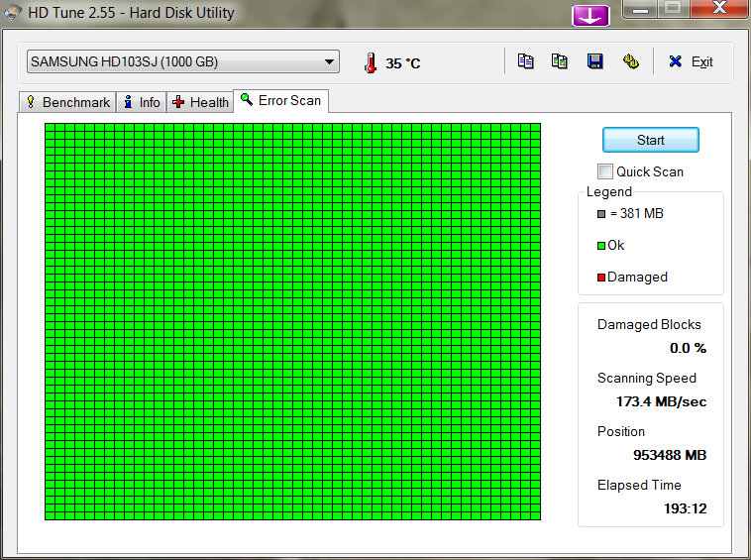Screen dimensions: 751x560
Task: Click the gray legend square for 381 MB
Action: [601, 214]
